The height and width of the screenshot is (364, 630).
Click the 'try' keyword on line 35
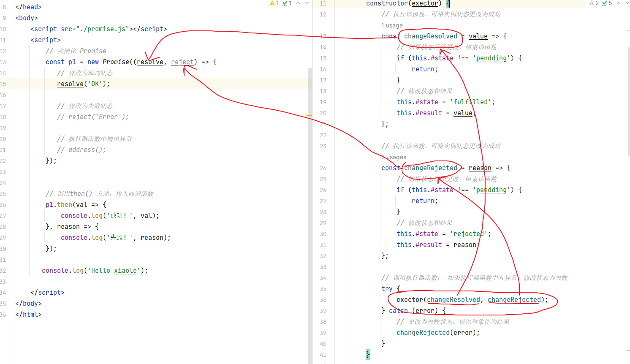387,289
